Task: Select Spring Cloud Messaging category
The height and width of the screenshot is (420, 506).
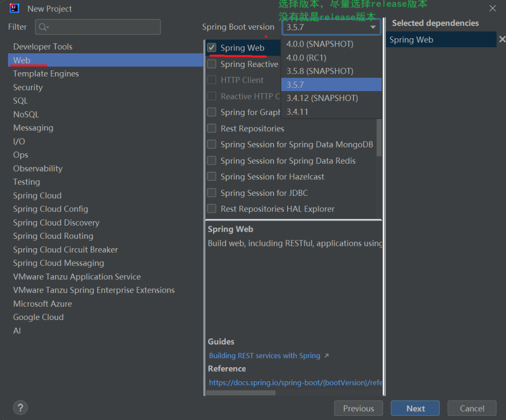Action: point(105,263)
